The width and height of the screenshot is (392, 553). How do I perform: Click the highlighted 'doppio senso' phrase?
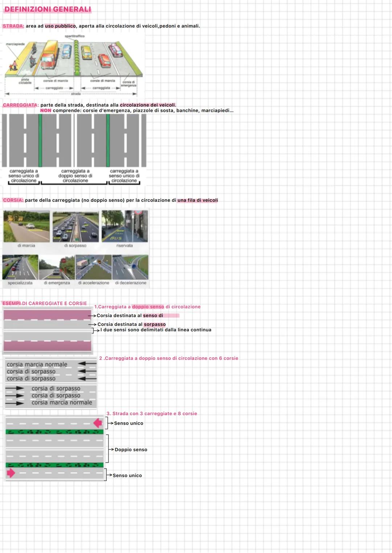tap(148, 307)
